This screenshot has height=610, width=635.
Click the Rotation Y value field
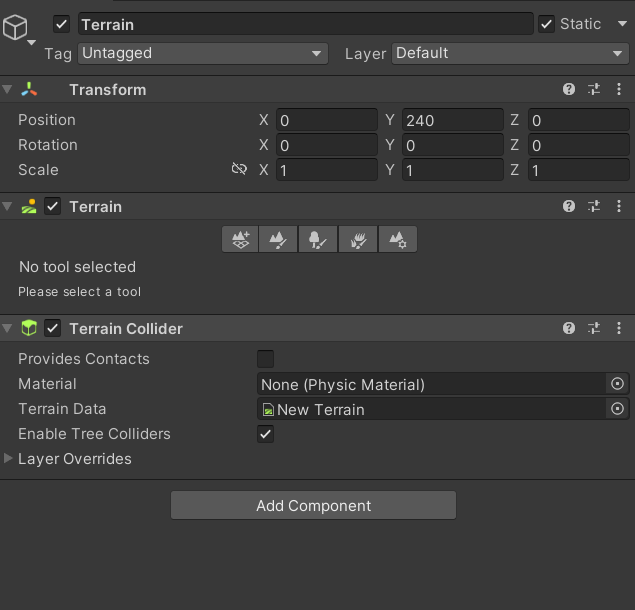(453, 145)
